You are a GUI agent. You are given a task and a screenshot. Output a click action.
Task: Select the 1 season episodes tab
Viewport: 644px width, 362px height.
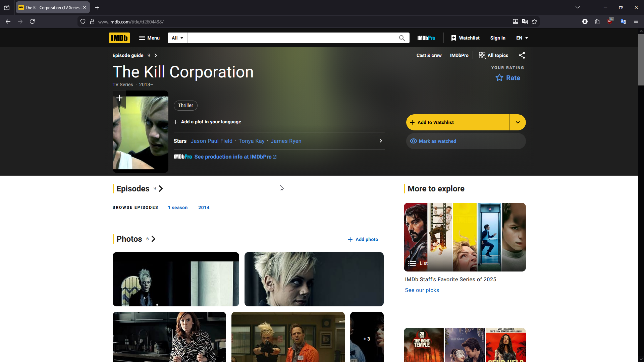pyautogui.click(x=177, y=207)
